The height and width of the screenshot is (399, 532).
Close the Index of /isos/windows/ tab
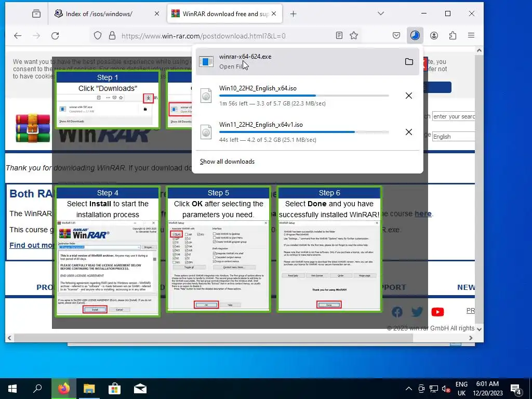(157, 14)
